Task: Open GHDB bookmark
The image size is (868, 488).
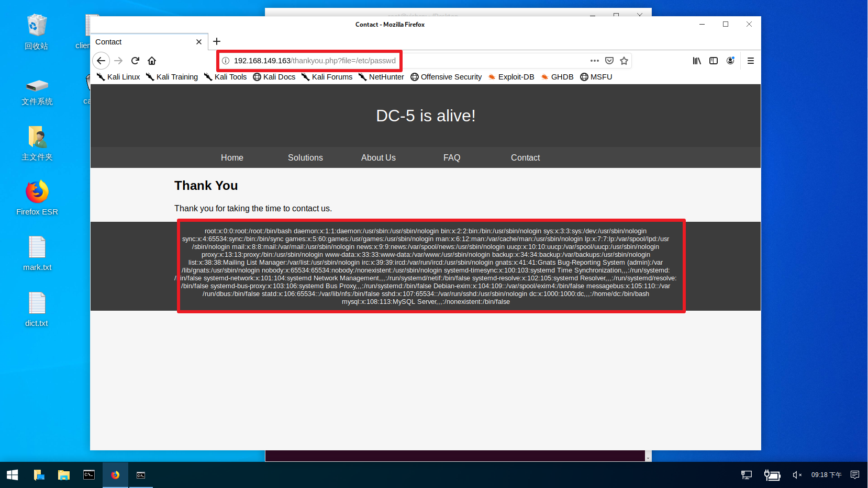Action: click(557, 77)
